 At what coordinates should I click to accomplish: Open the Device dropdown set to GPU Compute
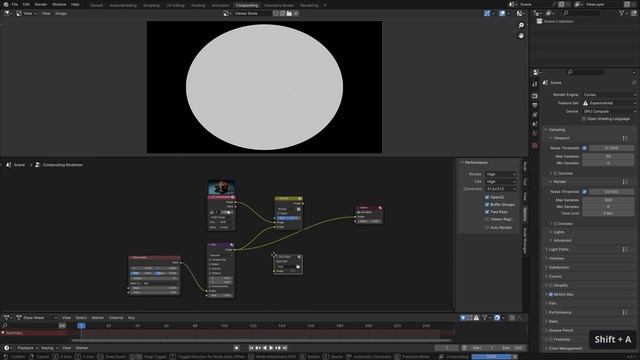(609, 111)
